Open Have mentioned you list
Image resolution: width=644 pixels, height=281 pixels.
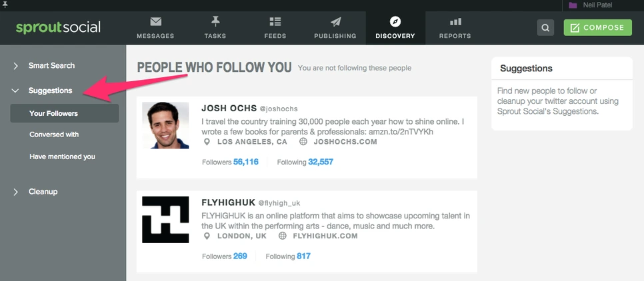point(62,156)
